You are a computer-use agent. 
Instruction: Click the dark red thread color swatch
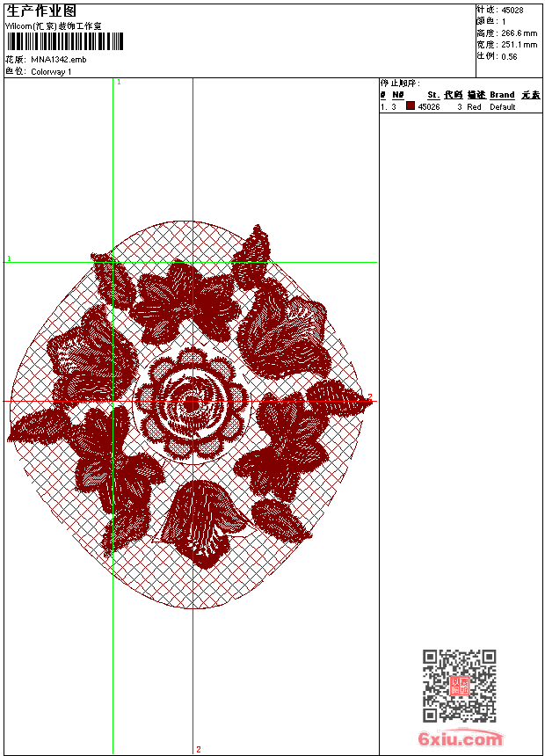click(410, 106)
